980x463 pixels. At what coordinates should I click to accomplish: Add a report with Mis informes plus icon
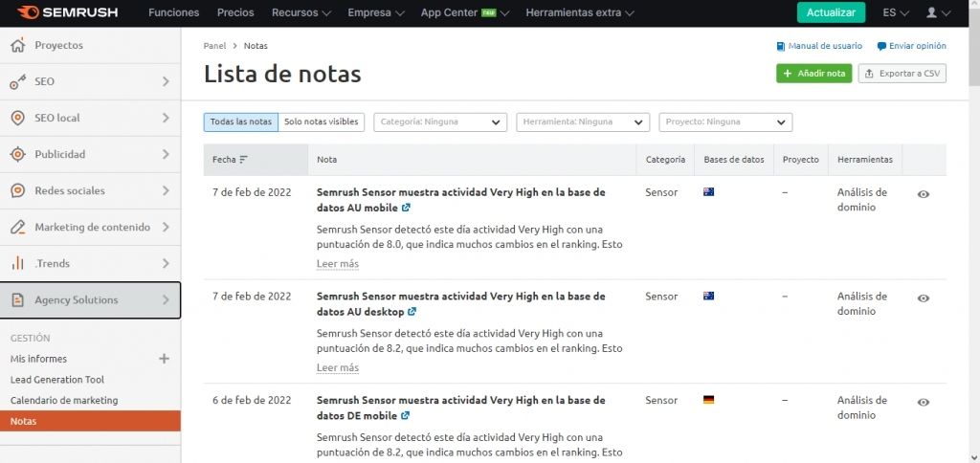coord(164,359)
